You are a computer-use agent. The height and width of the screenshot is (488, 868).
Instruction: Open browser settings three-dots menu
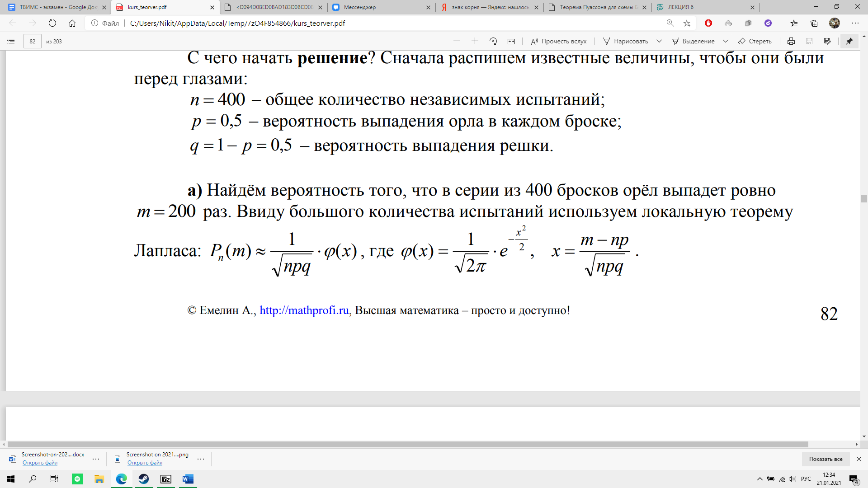[855, 23]
